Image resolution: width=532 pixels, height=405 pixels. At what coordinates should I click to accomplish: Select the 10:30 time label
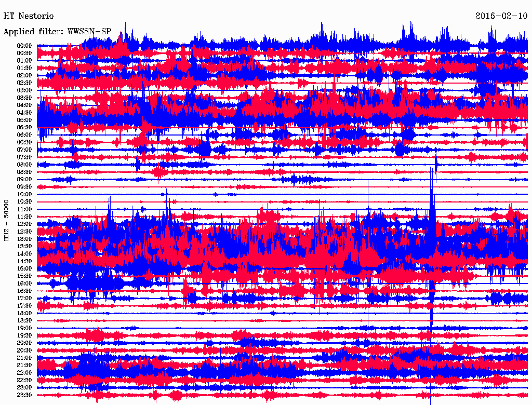24,201
